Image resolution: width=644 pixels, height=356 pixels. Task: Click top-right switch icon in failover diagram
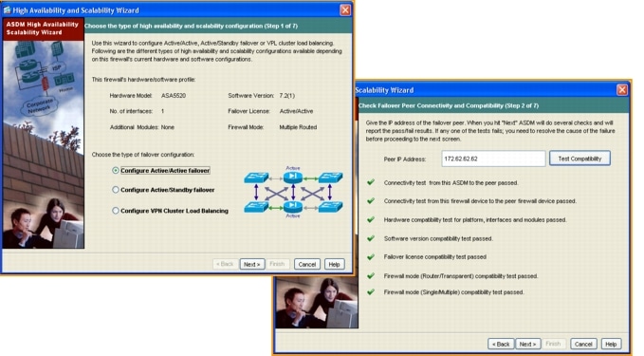pyautogui.click(x=330, y=178)
